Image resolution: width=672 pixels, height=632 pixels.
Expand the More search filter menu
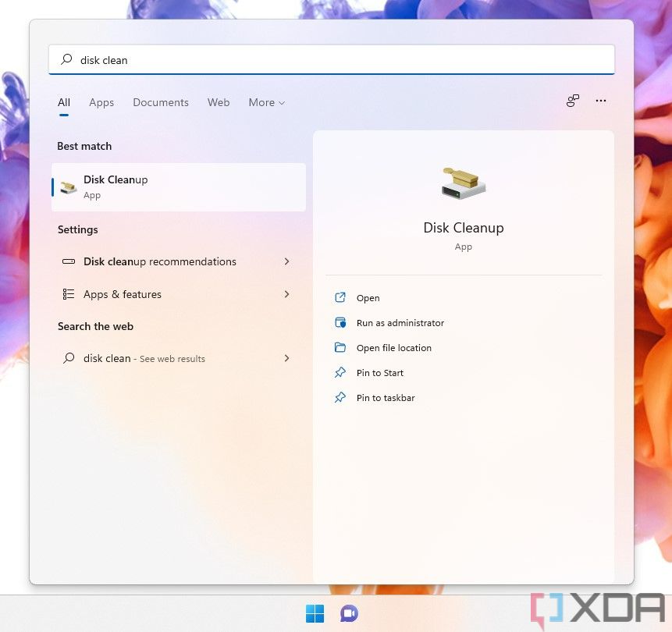coord(266,102)
